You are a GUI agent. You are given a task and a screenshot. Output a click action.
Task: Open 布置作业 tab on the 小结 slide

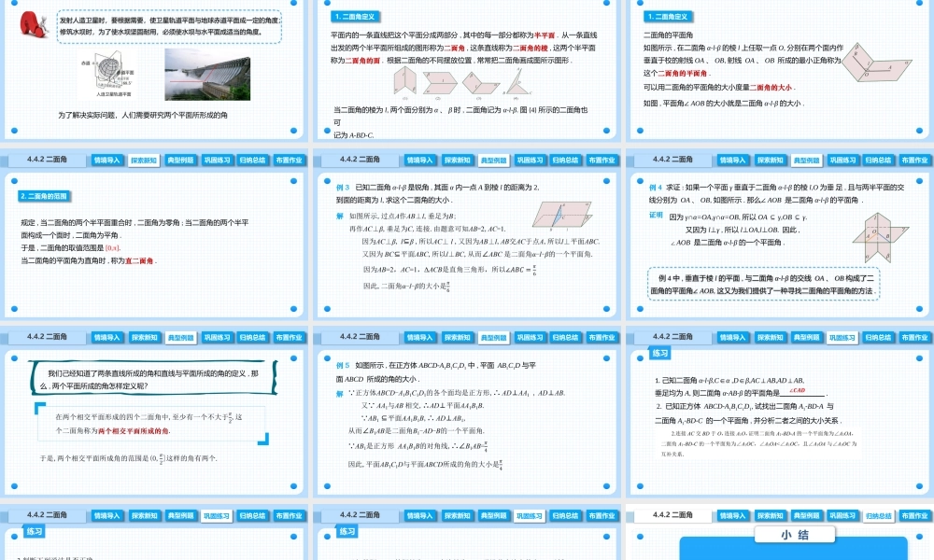pyautogui.click(x=915, y=515)
